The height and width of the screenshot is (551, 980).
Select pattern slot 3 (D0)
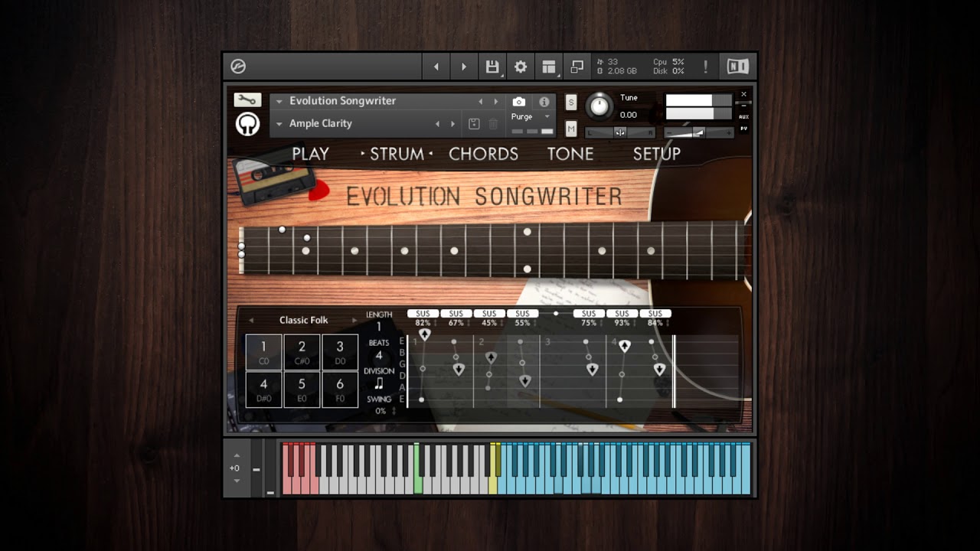tap(340, 352)
